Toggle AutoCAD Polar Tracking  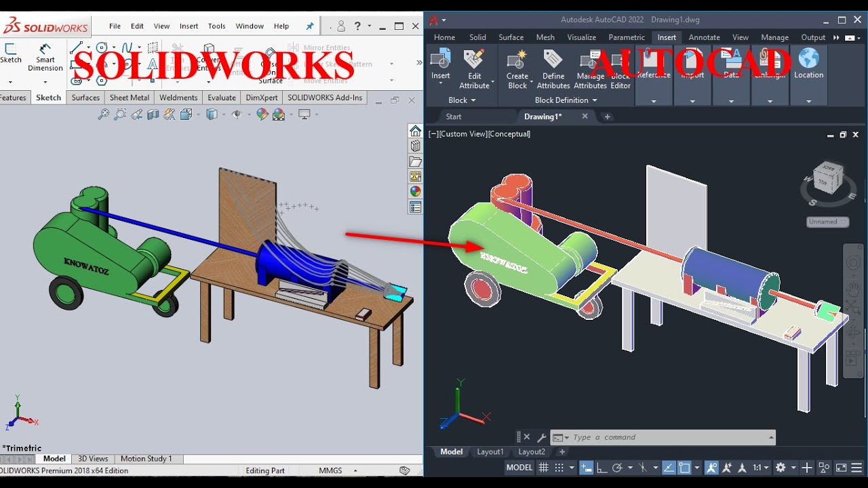click(617, 468)
